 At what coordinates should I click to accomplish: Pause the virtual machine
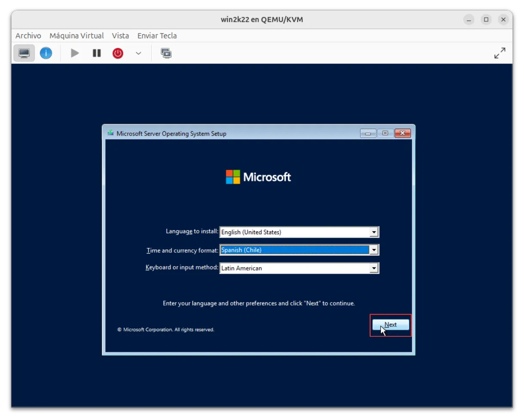click(97, 53)
